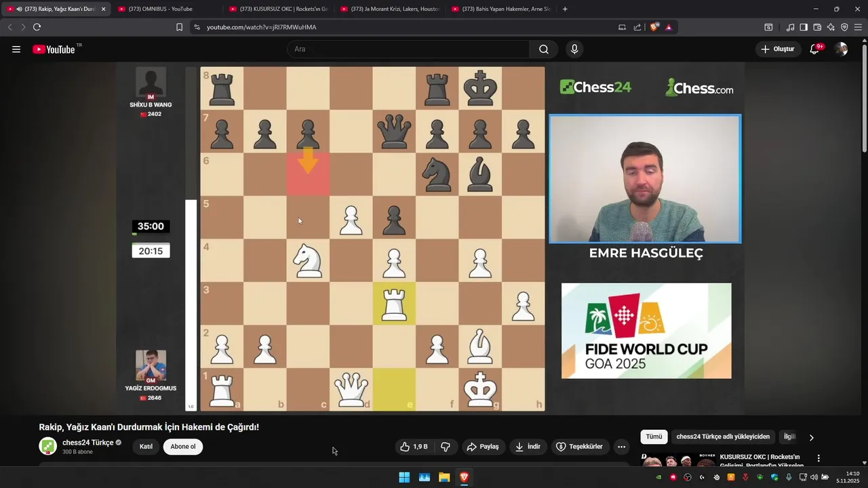Click the video player chessboard area
The width and height of the screenshot is (868, 488).
pyautogui.click(x=372, y=239)
